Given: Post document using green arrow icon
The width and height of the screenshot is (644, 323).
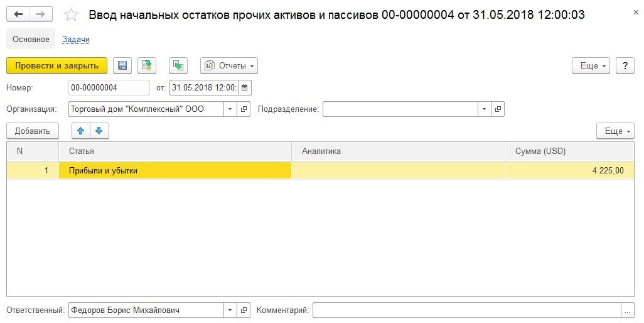Looking at the screenshot, I should 147,66.
